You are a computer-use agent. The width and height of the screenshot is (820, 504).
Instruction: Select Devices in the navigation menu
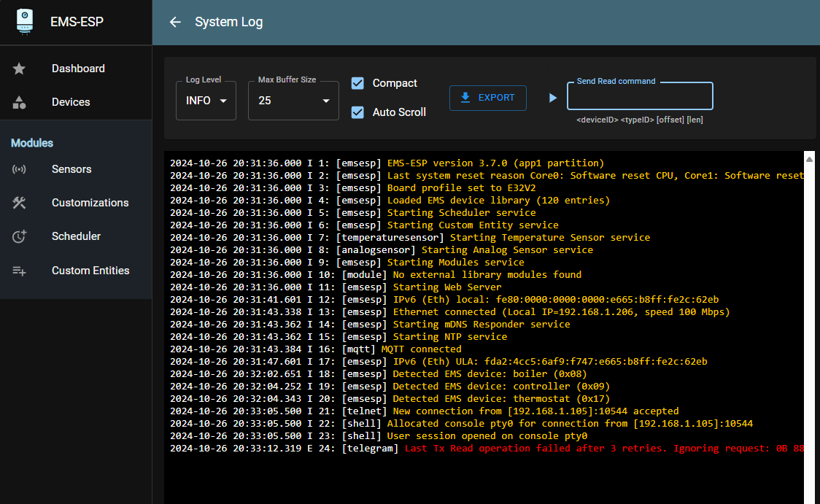point(71,101)
